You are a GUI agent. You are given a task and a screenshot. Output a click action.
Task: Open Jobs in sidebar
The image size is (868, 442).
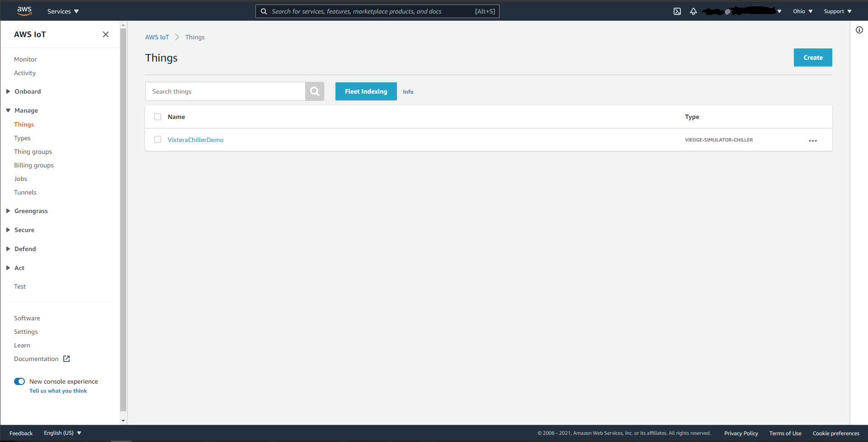(20, 179)
